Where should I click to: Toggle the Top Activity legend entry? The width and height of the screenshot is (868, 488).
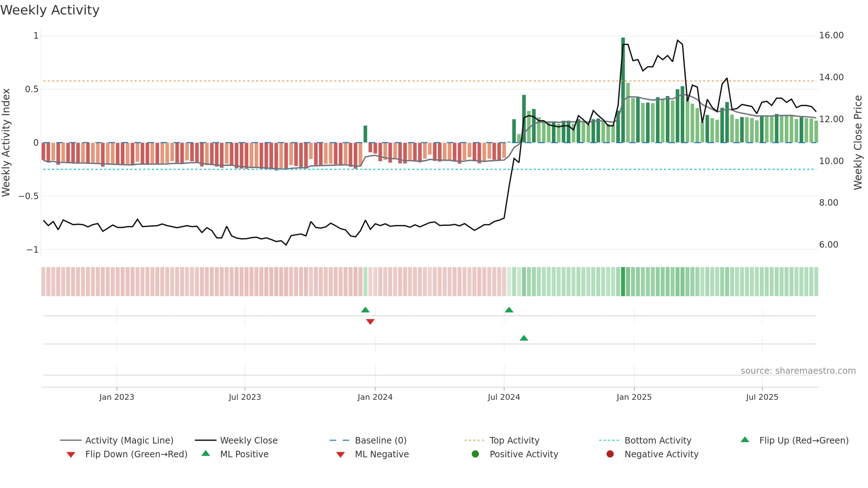pos(502,440)
